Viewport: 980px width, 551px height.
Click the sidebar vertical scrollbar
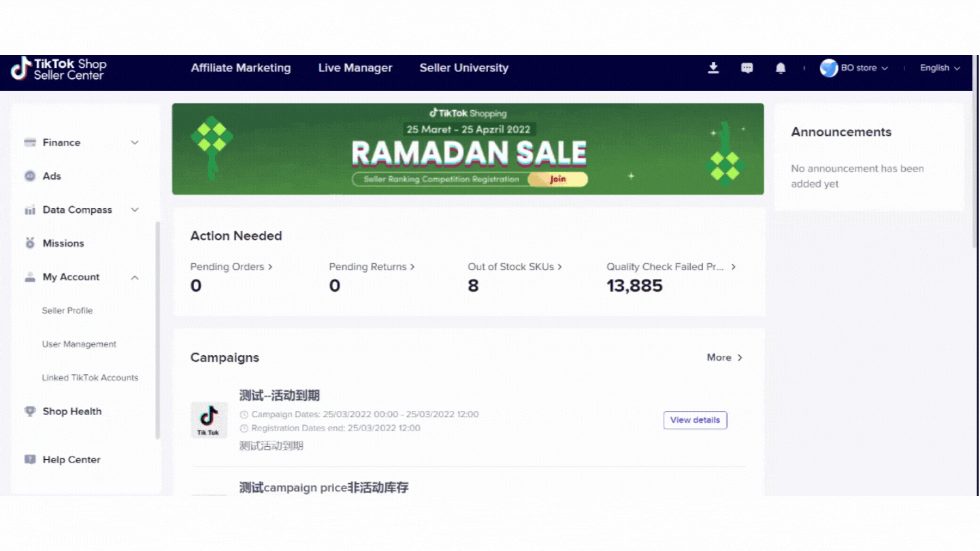(158, 330)
